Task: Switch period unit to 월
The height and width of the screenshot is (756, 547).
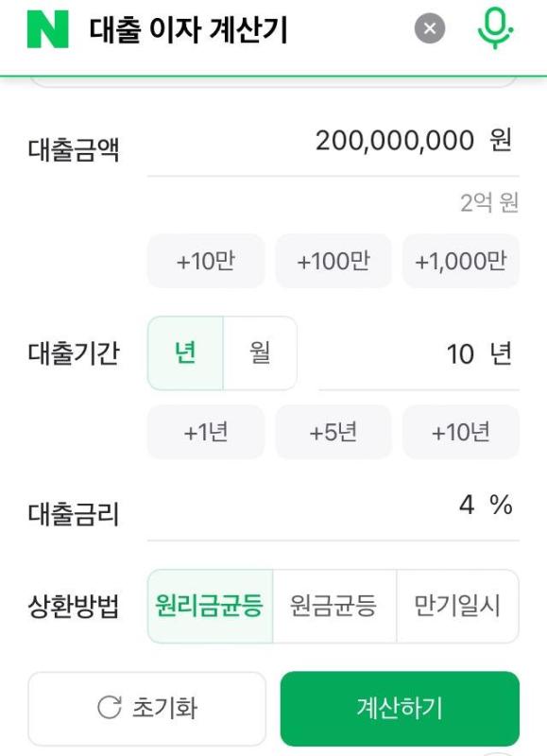Action: click(260, 352)
